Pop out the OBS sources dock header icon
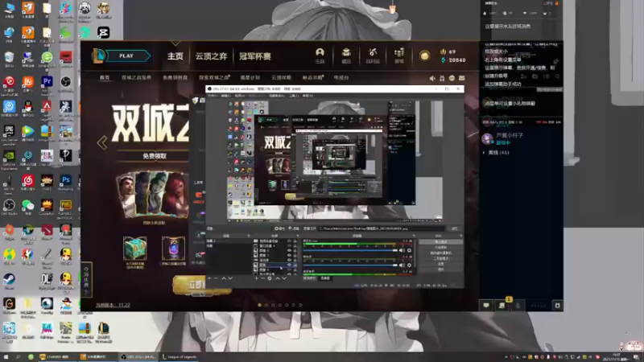The height and width of the screenshot is (362, 644). (298, 236)
